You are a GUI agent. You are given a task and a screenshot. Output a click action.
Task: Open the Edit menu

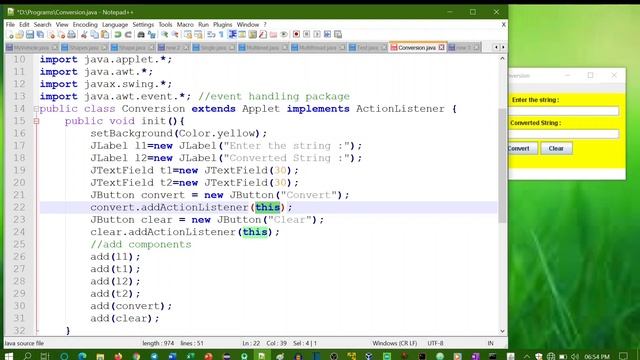coord(24,24)
